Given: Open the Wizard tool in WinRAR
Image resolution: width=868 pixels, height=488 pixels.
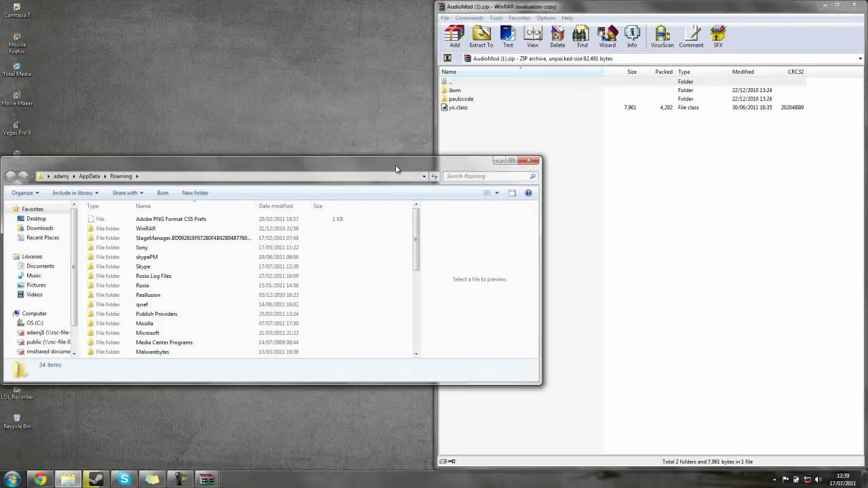Looking at the screenshot, I should point(608,37).
